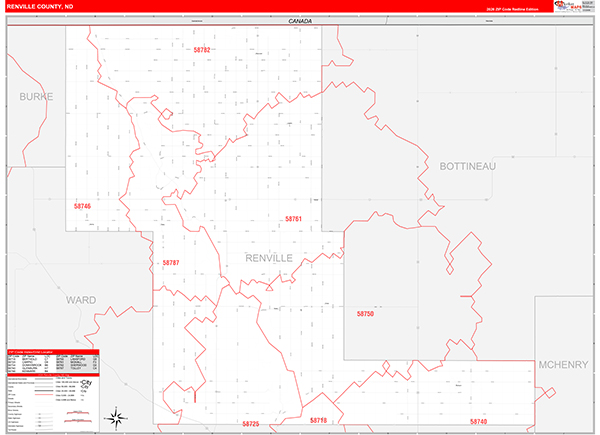Viewport: 600px width, 435px height.
Task: Click the CANADA label at top
Action: tap(300, 21)
